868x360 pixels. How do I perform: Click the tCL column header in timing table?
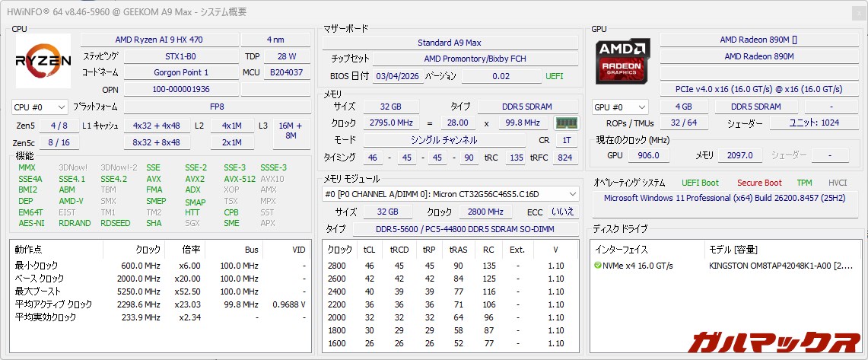pos(369,250)
